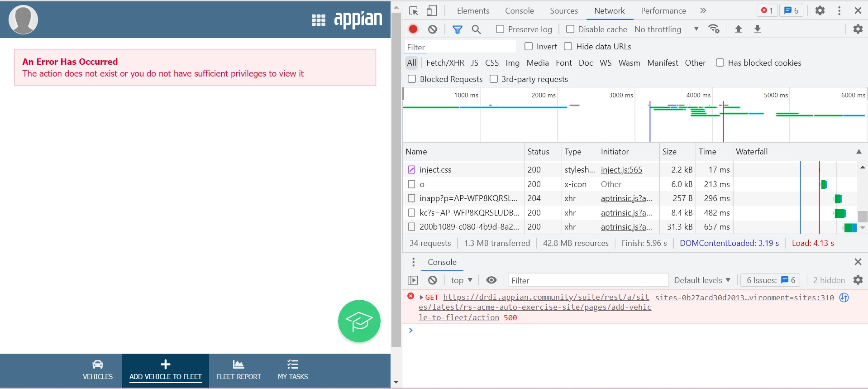This screenshot has width=868, height=389.
Task: Open the Fleet Report page
Action: 238,370
